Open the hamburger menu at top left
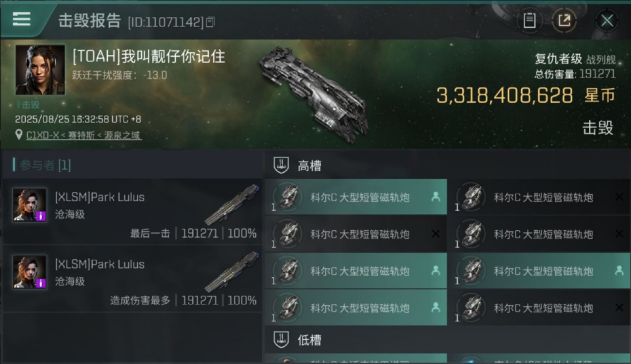The image size is (631, 364). coord(22,19)
